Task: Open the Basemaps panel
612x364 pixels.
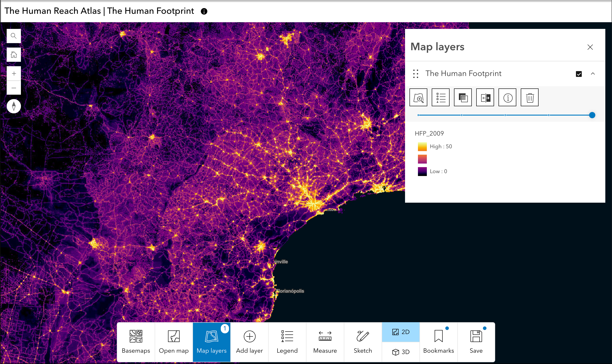Action: point(136,341)
